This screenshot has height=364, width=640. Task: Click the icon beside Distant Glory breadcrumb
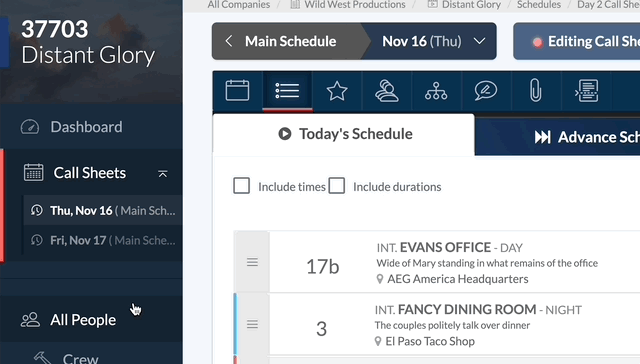click(433, 4)
